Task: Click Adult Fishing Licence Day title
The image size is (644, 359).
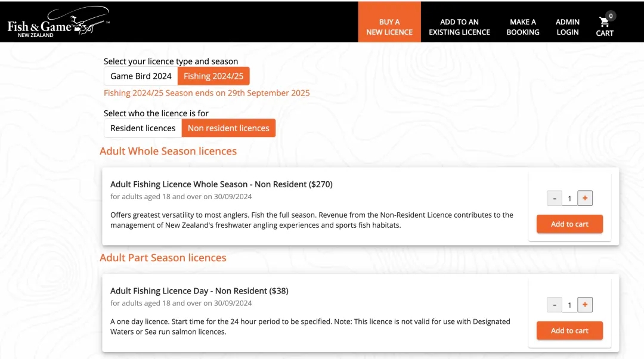Action: tap(199, 291)
